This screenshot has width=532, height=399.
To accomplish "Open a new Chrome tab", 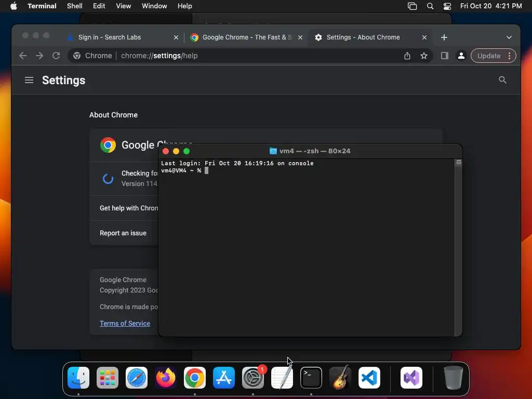I will tap(444, 37).
